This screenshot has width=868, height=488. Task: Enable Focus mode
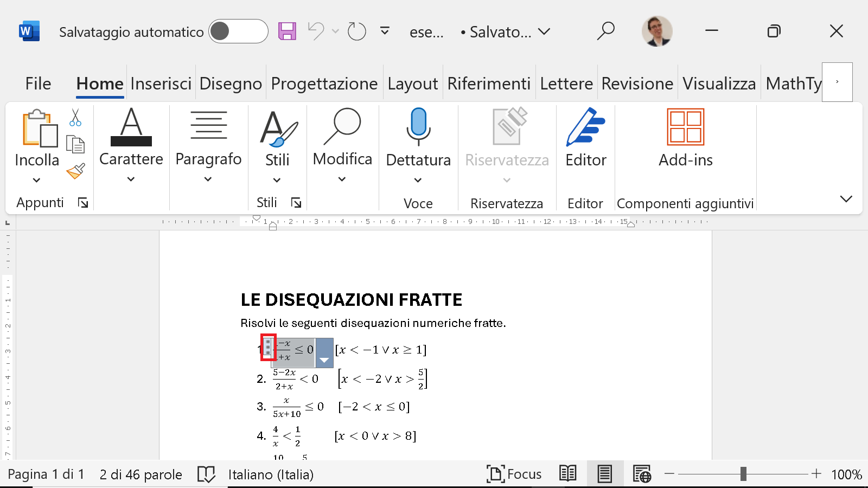(x=514, y=474)
